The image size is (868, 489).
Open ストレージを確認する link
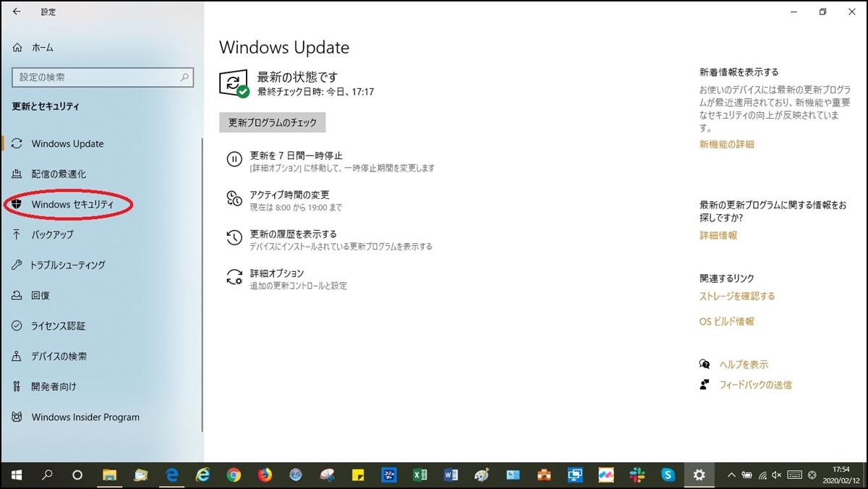(737, 296)
